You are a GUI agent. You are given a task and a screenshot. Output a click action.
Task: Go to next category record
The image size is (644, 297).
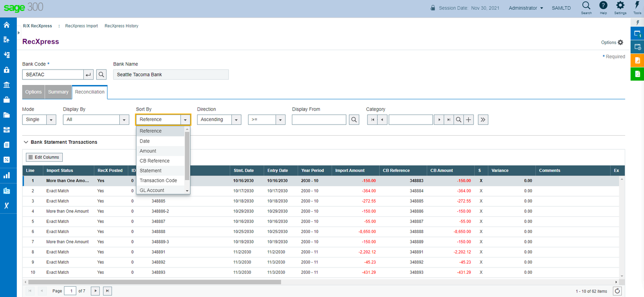click(x=439, y=120)
